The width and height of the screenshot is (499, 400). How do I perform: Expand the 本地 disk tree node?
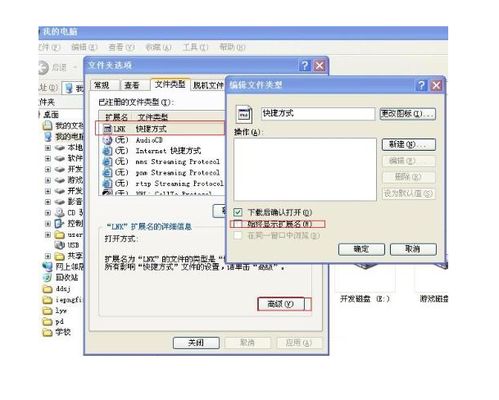tap(48, 148)
